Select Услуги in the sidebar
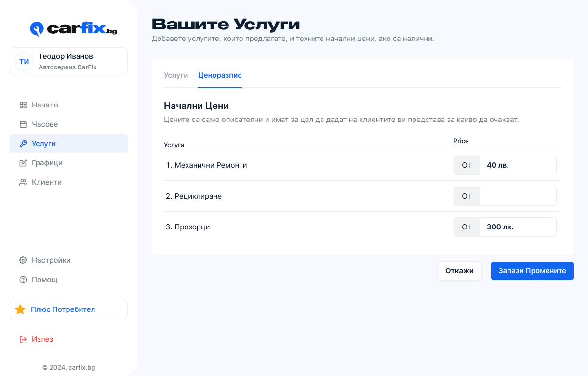The image size is (588, 376). click(x=68, y=144)
